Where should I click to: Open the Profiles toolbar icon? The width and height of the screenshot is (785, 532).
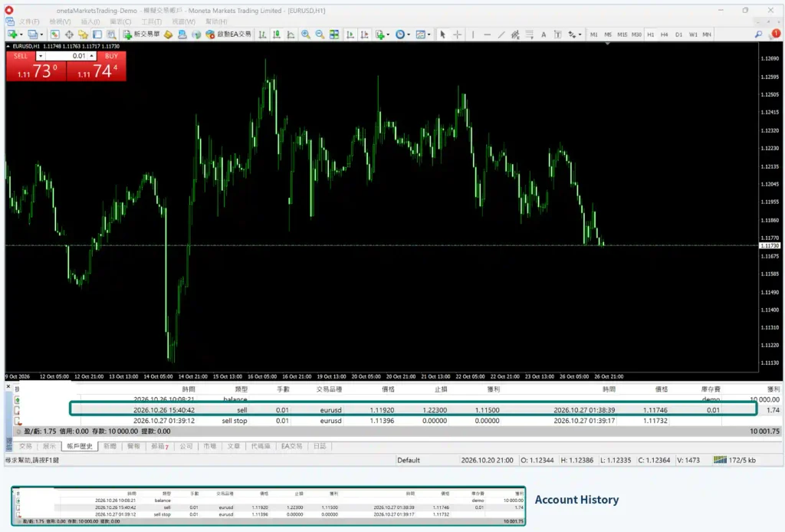[32, 34]
